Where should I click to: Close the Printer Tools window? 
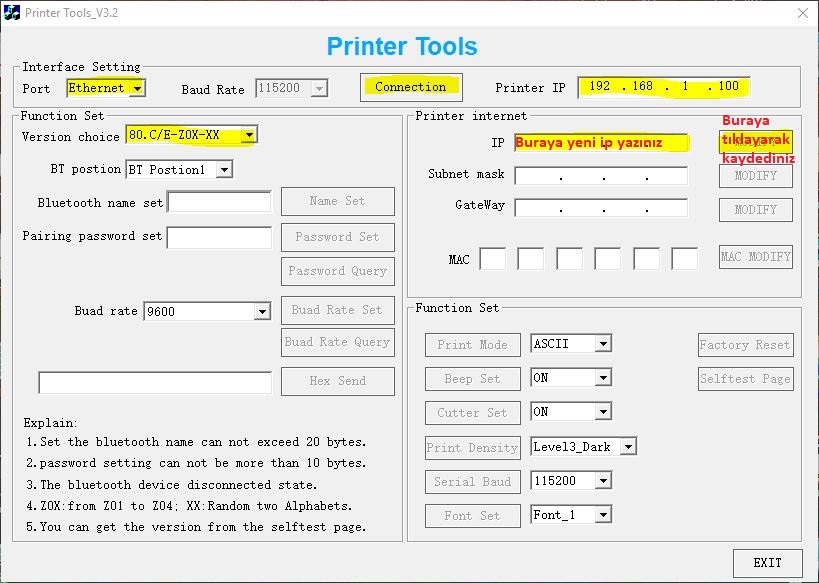point(802,13)
